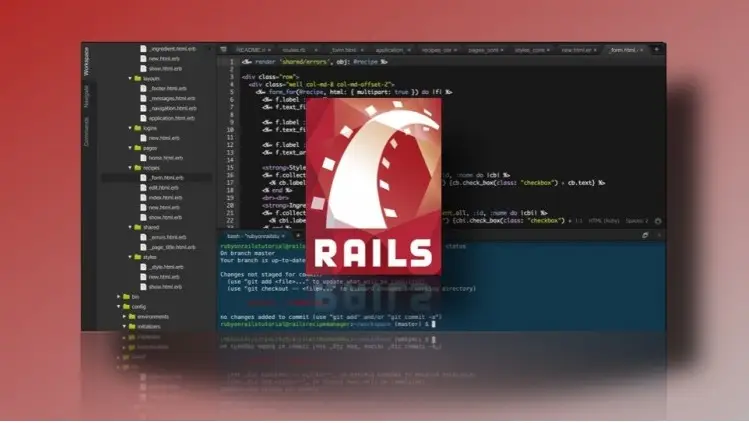Switch to the recipes_con editor tab
Screen dimensions: 749x423
pos(437,50)
